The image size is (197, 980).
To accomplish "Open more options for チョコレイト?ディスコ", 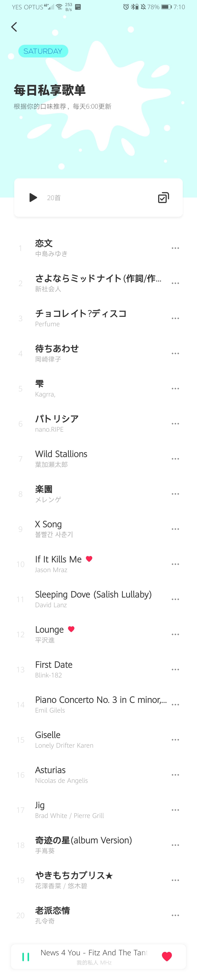I will (x=175, y=318).
